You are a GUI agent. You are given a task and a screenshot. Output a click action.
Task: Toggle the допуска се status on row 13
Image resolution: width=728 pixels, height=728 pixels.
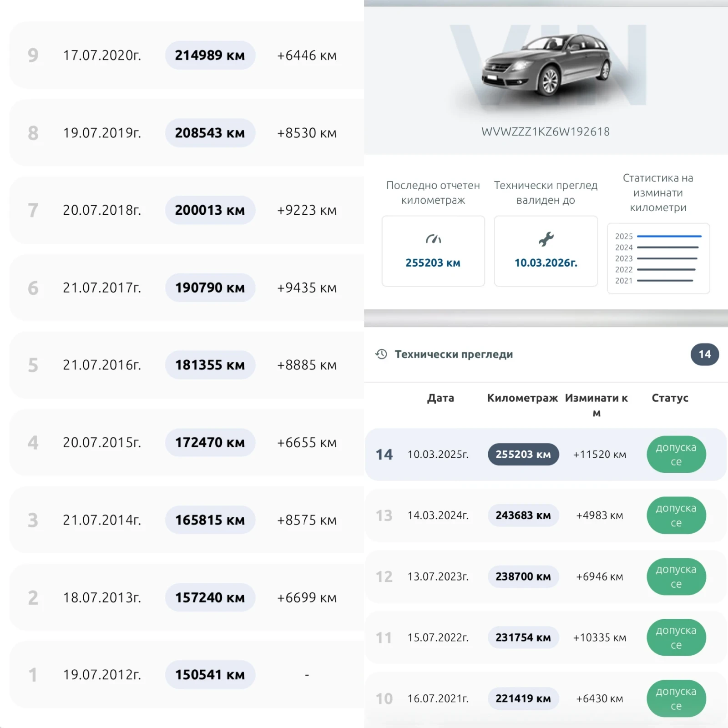coord(676,515)
